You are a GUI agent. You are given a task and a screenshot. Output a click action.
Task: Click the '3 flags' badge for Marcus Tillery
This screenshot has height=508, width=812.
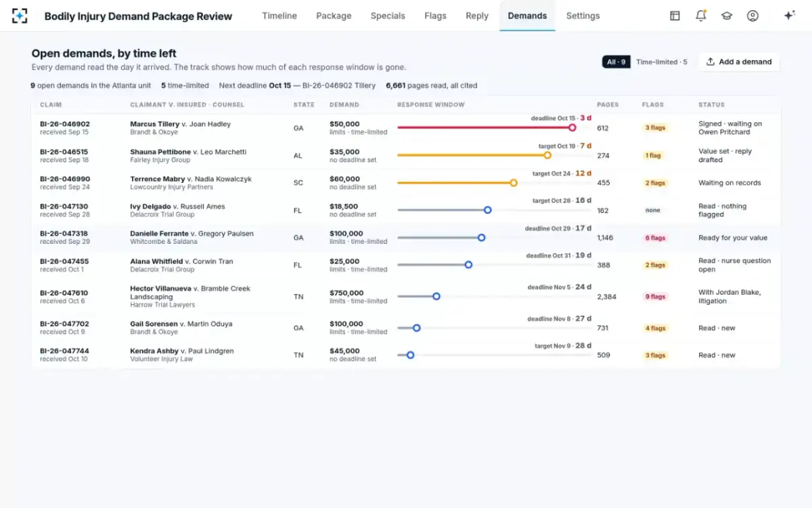click(655, 128)
